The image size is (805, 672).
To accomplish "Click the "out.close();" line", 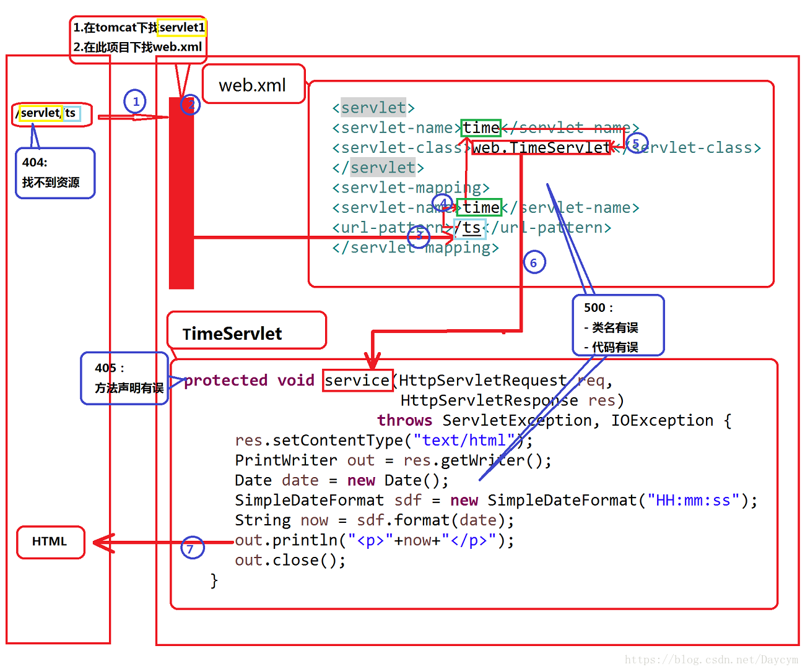I will (x=290, y=560).
